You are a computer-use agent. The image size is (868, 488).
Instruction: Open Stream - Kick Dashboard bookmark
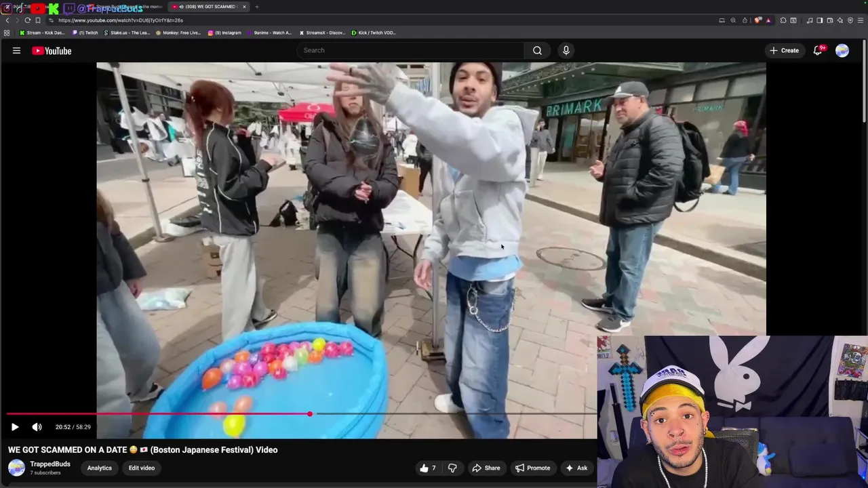tap(42, 33)
